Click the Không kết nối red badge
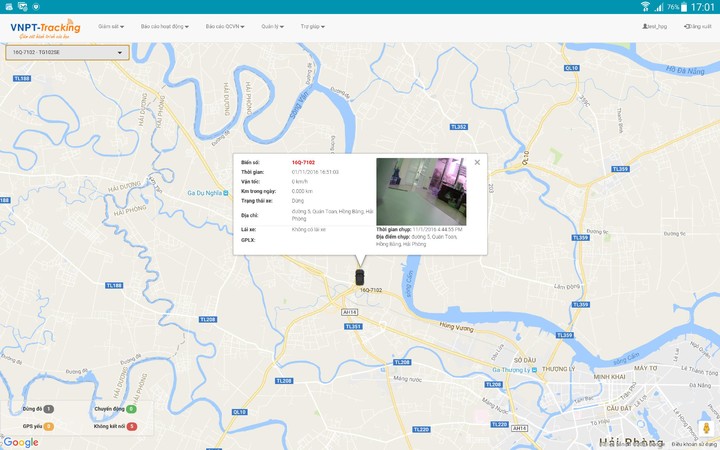This screenshot has width=720, height=450. [131, 427]
